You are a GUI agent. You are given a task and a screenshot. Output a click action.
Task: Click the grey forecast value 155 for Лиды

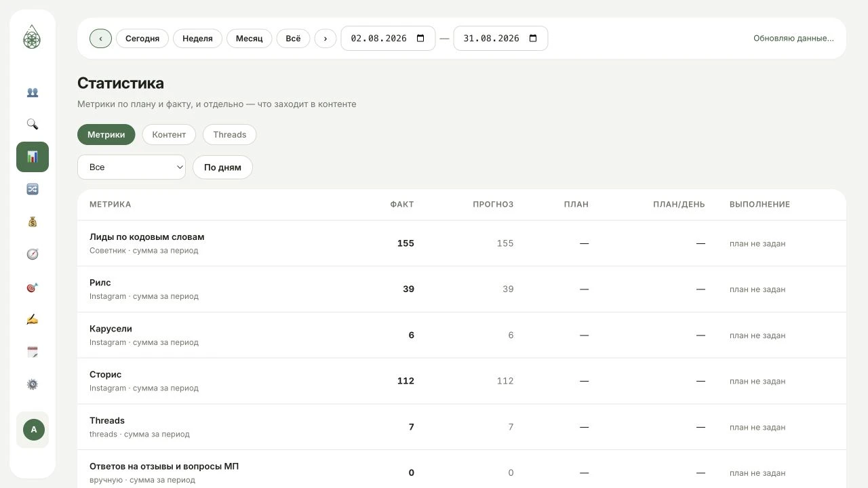point(505,243)
